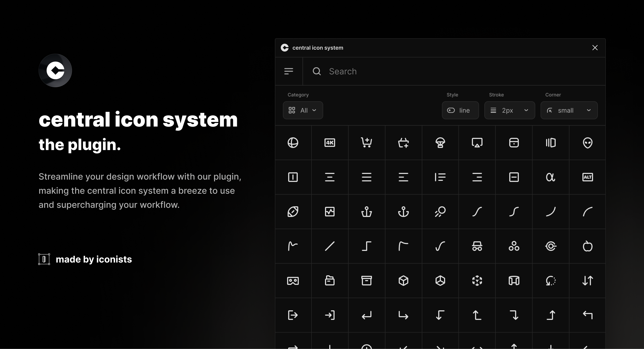Select the hot air balloon icon

tap(440, 143)
